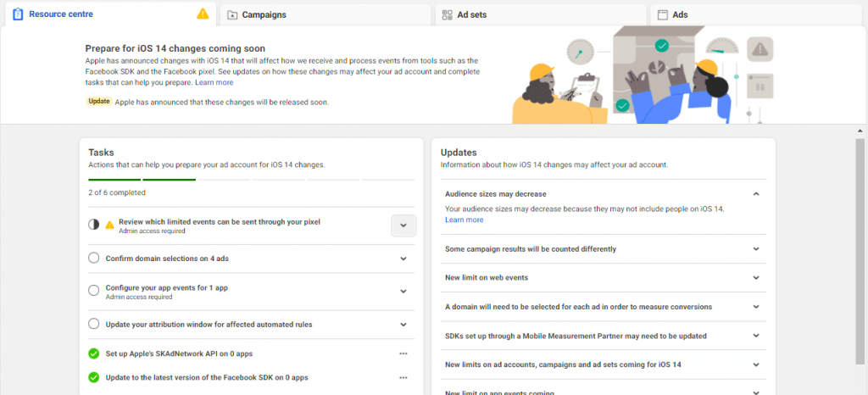Click the scrollbar up arrow
Viewport: 868px width, 395px height.
tap(860, 131)
